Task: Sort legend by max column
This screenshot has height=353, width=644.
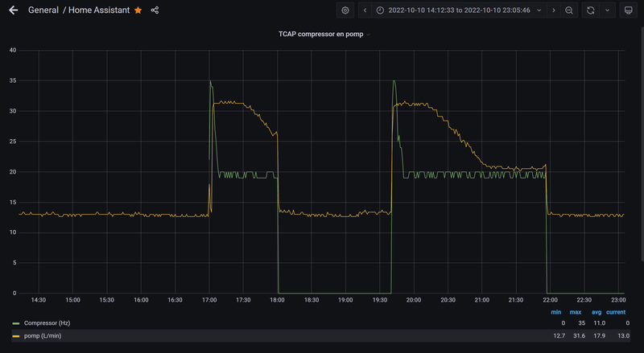Action: point(575,312)
